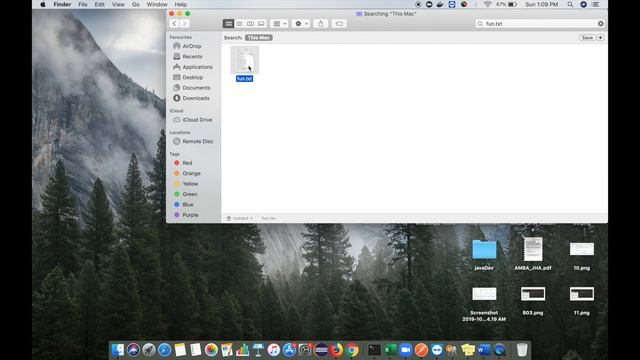Open the Go menu
This screenshot has width=640, height=360.
click(136, 4)
